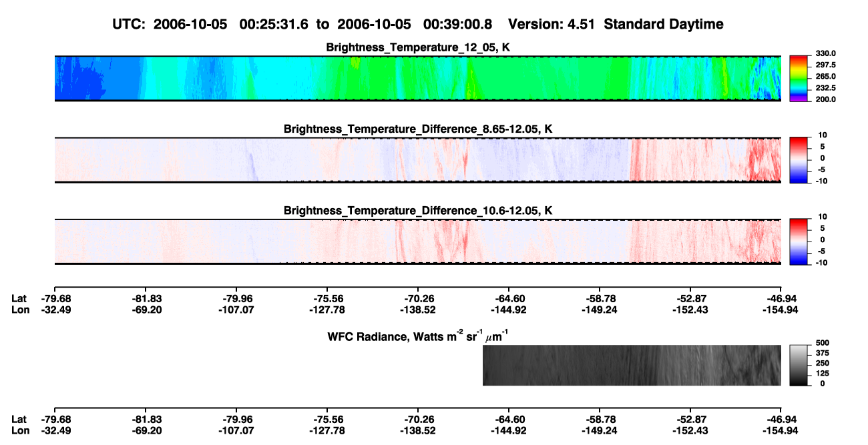Viewport: 868px width, 445px height.
Task: Click the 8.65-12.05 temperature difference image strip
Action: click(417, 160)
